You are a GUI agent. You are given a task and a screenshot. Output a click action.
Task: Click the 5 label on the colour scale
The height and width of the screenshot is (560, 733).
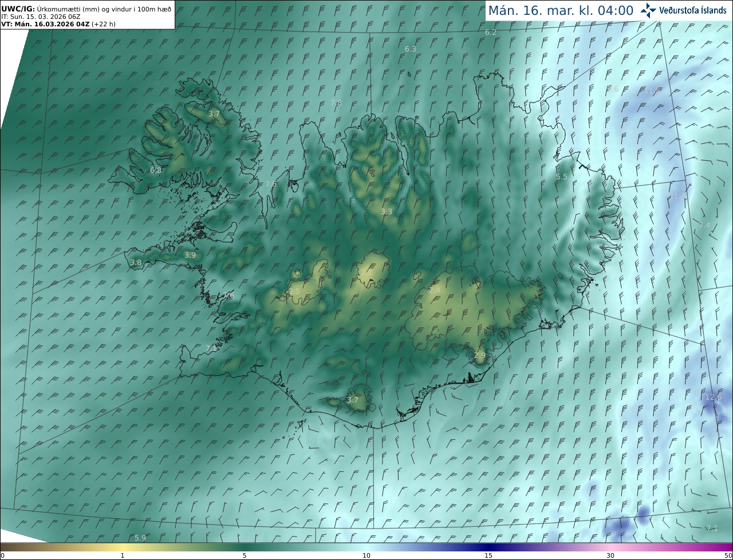click(245, 555)
